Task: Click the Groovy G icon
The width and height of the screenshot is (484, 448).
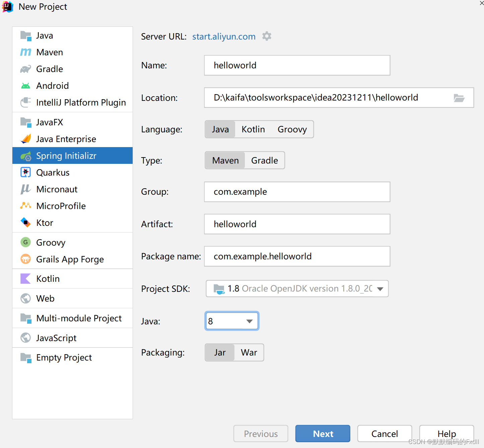Action: tap(26, 242)
